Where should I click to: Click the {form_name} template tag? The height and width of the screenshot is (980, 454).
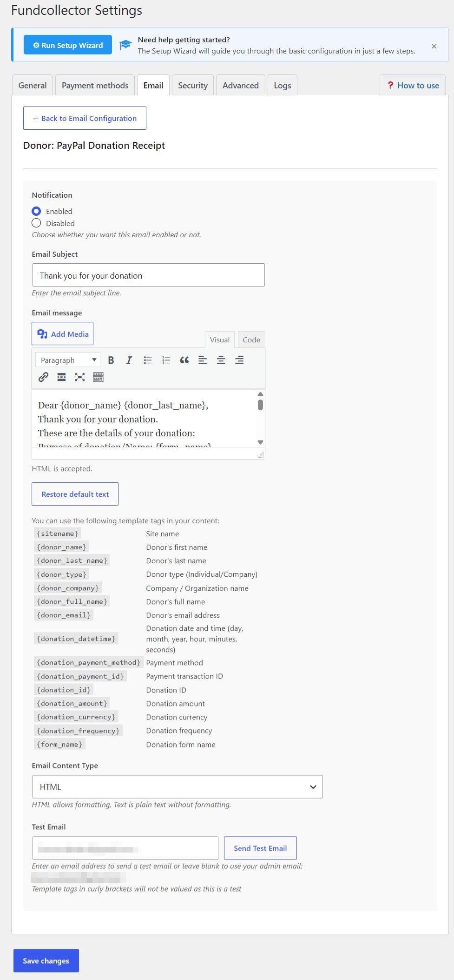point(59,744)
